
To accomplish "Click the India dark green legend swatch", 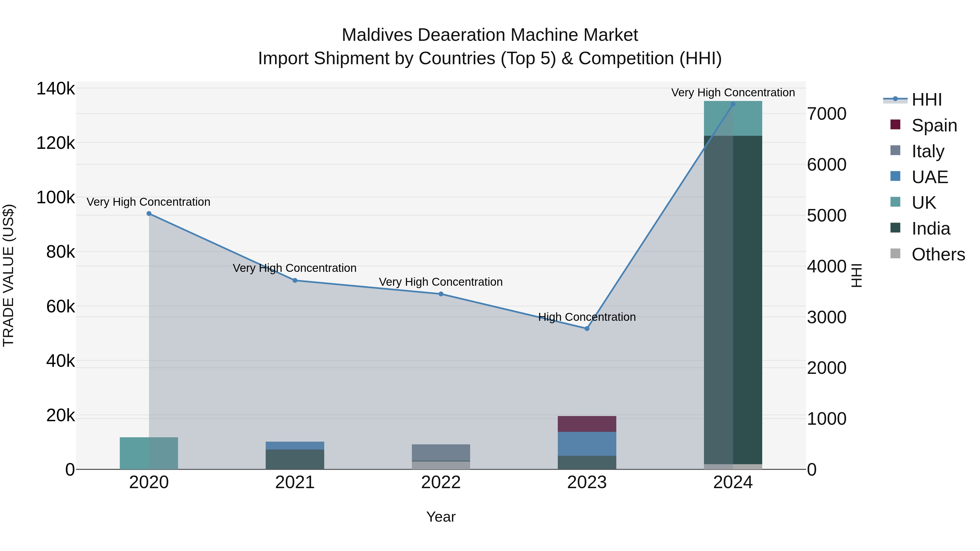I will click(896, 227).
